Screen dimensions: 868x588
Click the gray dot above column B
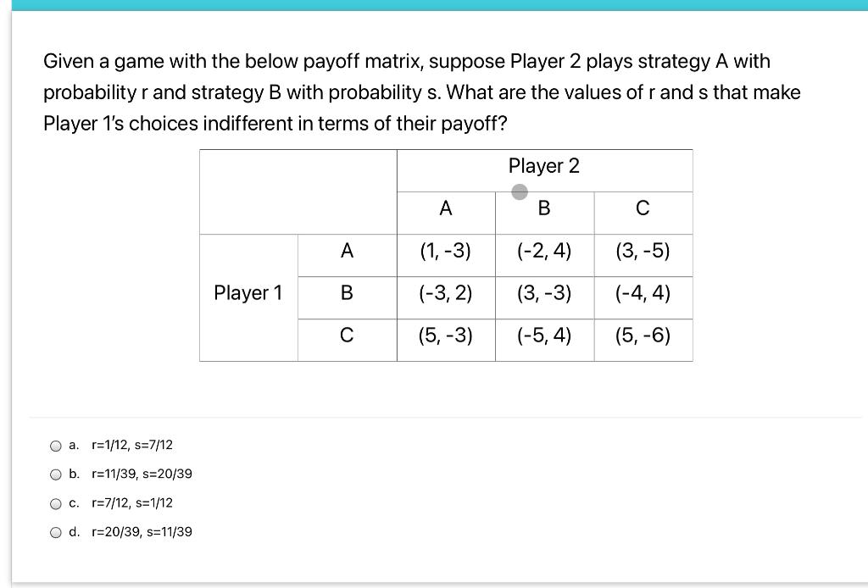(520, 191)
